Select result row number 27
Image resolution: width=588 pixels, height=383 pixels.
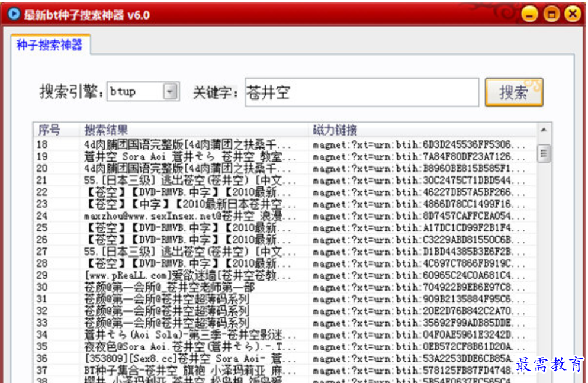pos(285,252)
